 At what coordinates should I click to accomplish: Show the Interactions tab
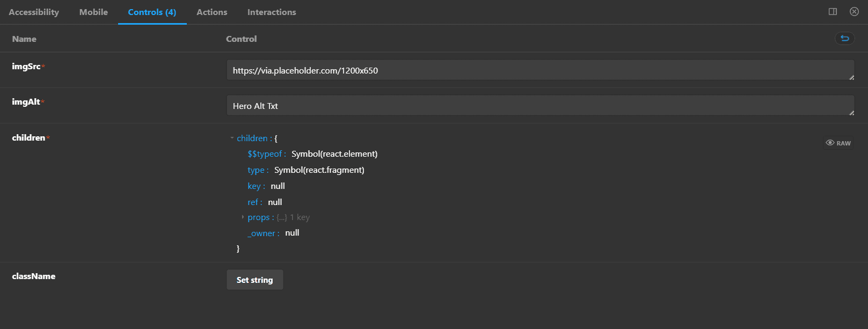pyautogui.click(x=272, y=12)
